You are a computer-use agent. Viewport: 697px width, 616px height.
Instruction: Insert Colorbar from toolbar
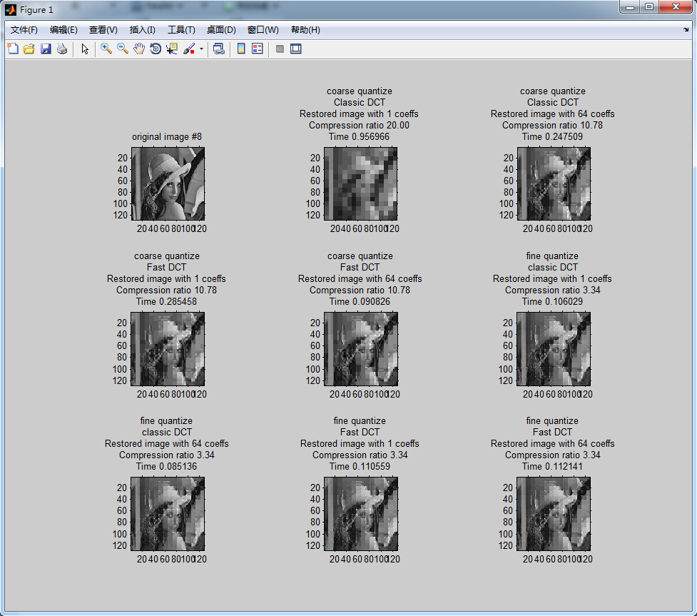click(241, 49)
